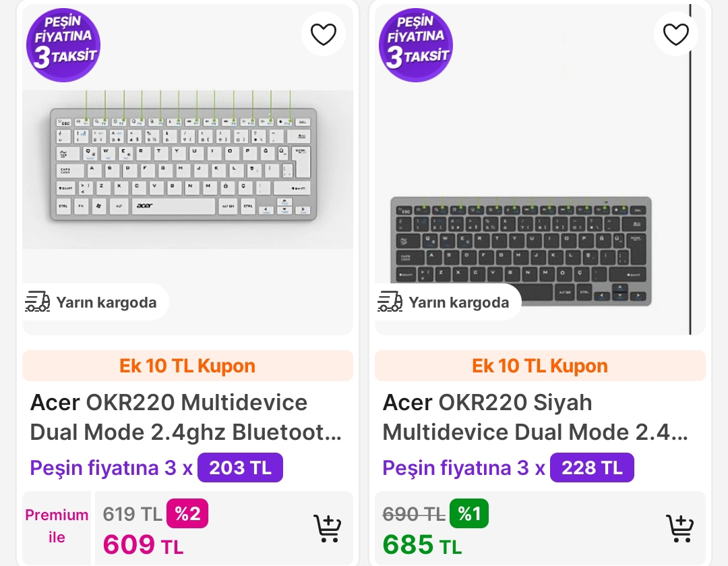Open the black Acer keyboard image
This screenshot has height=566, width=728.
[x=521, y=251]
